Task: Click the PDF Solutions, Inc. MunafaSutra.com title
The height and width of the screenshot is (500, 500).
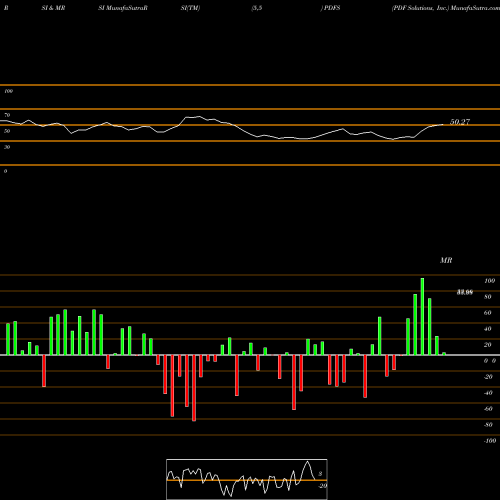Action: pos(446,8)
